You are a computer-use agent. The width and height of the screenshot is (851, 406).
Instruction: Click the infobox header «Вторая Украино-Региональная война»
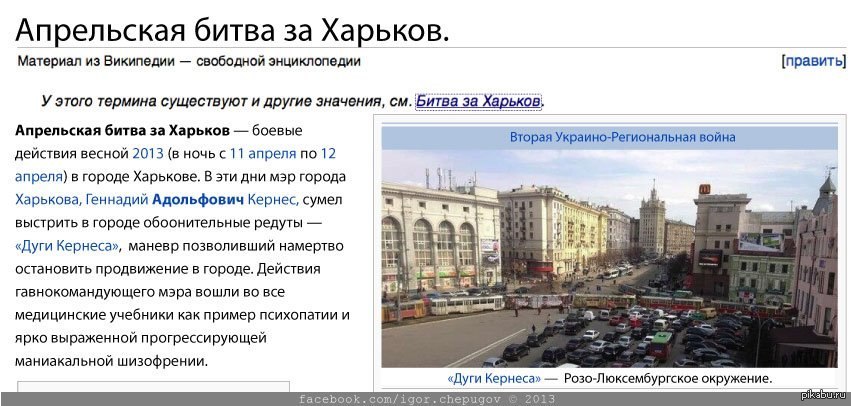[x=622, y=137]
